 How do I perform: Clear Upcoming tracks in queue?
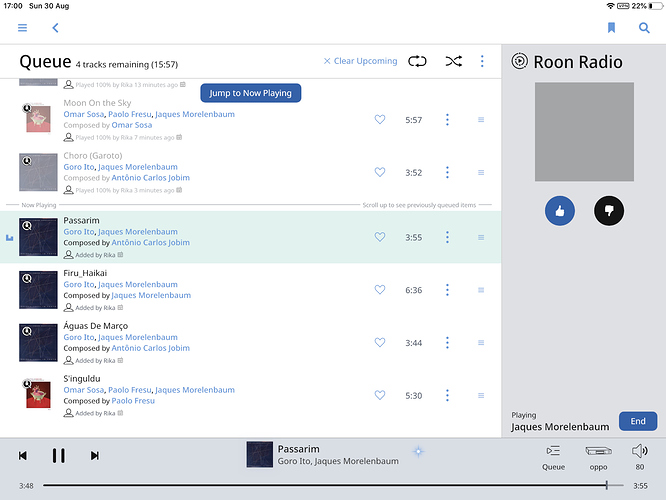coord(360,61)
